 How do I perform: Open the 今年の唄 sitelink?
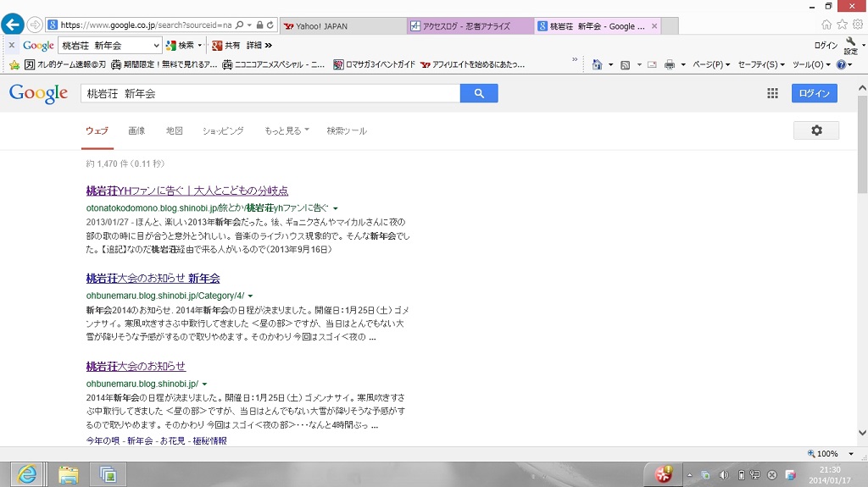pos(103,440)
